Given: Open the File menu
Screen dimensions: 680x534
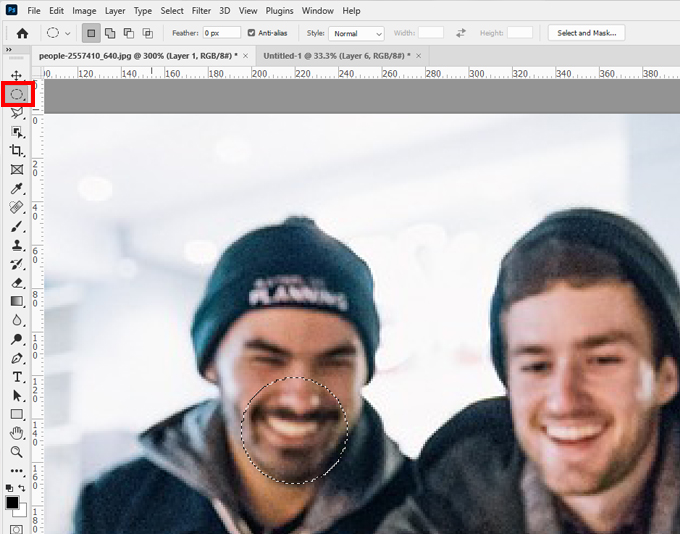Looking at the screenshot, I should click(34, 11).
